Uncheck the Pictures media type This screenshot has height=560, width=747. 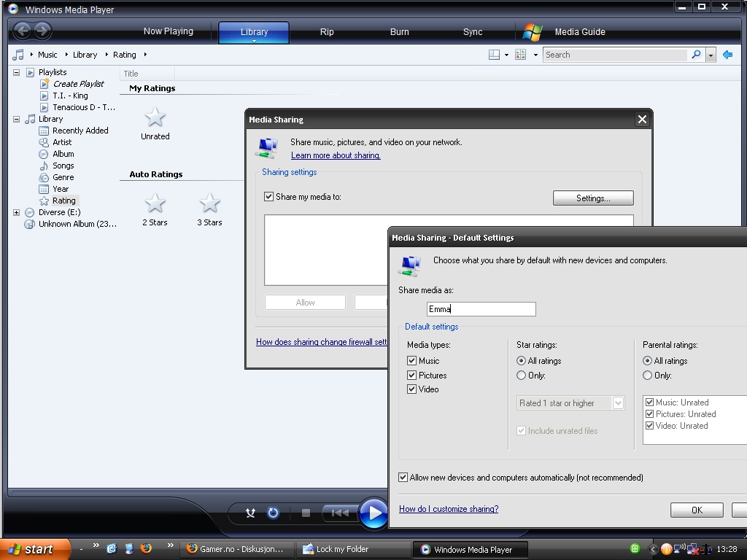coord(412,376)
